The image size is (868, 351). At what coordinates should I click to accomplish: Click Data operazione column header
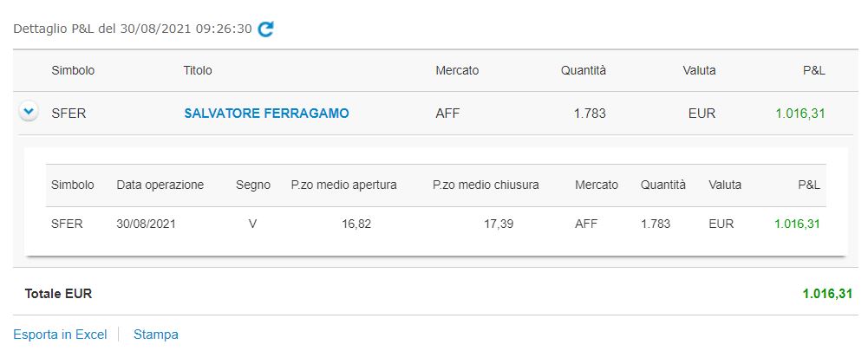[x=160, y=185]
